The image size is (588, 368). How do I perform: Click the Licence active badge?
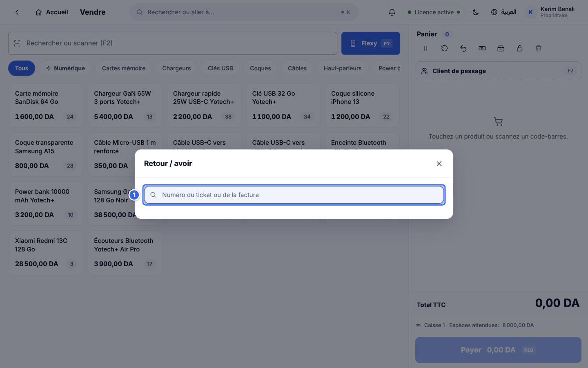tap(434, 12)
